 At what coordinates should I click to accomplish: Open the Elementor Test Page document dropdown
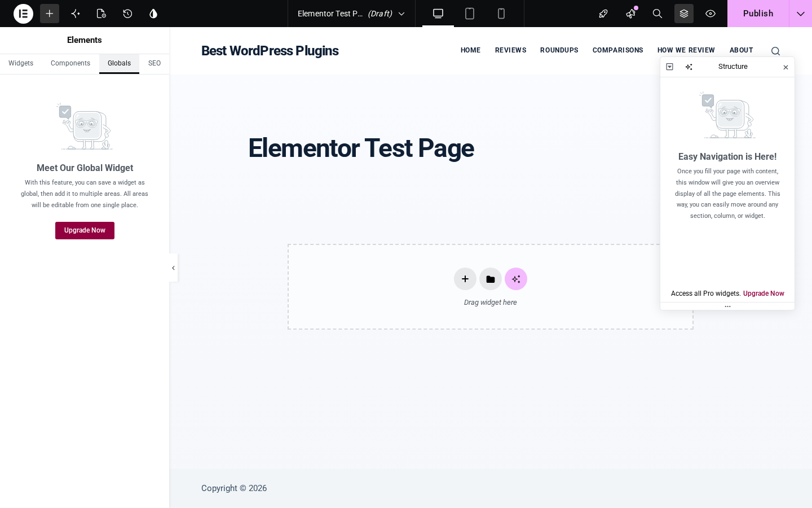tap(351, 14)
